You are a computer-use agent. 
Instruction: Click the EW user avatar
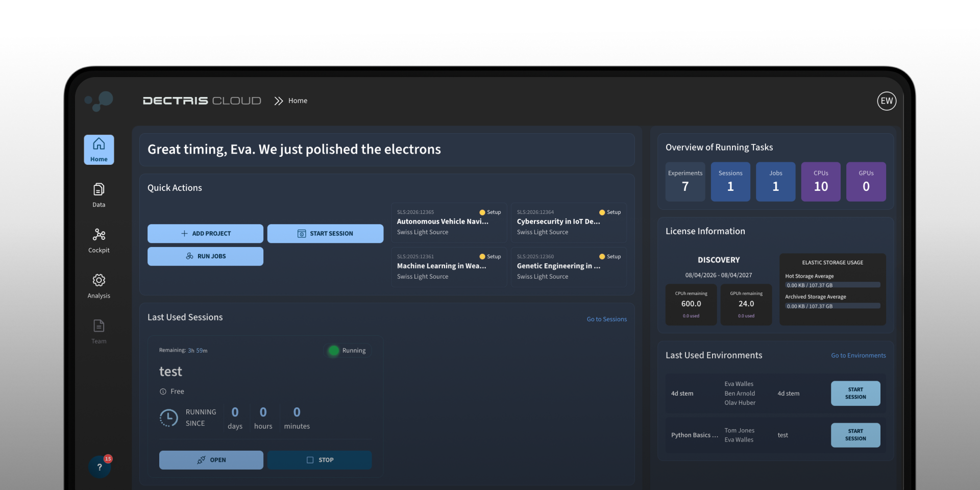(887, 101)
